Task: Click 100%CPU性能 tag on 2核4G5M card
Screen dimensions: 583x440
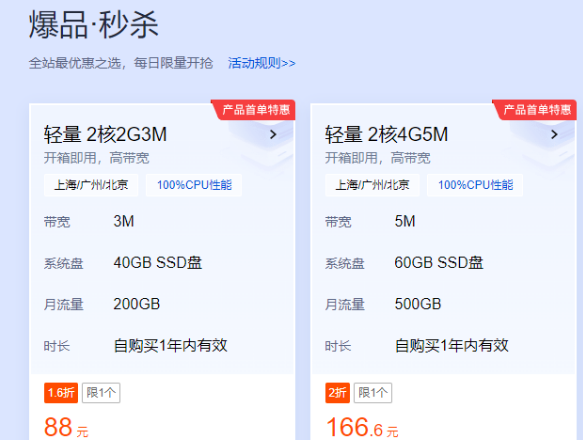Action: [x=475, y=185]
